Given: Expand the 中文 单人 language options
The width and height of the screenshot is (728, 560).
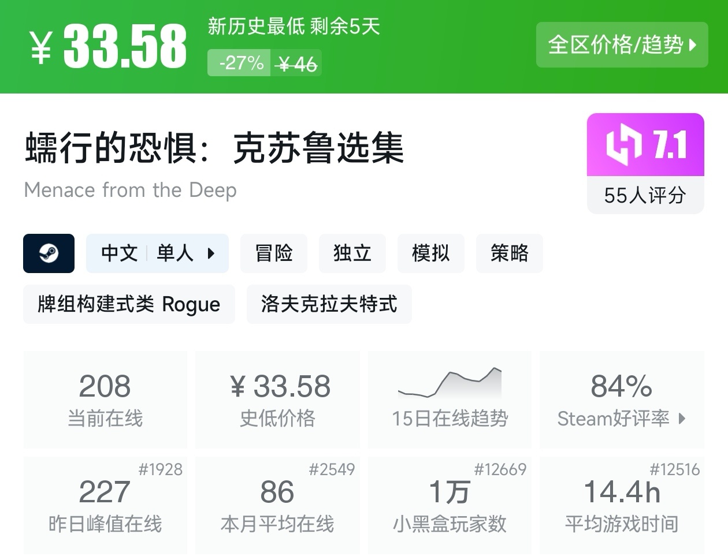Looking at the screenshot, I should click(157, 253).
